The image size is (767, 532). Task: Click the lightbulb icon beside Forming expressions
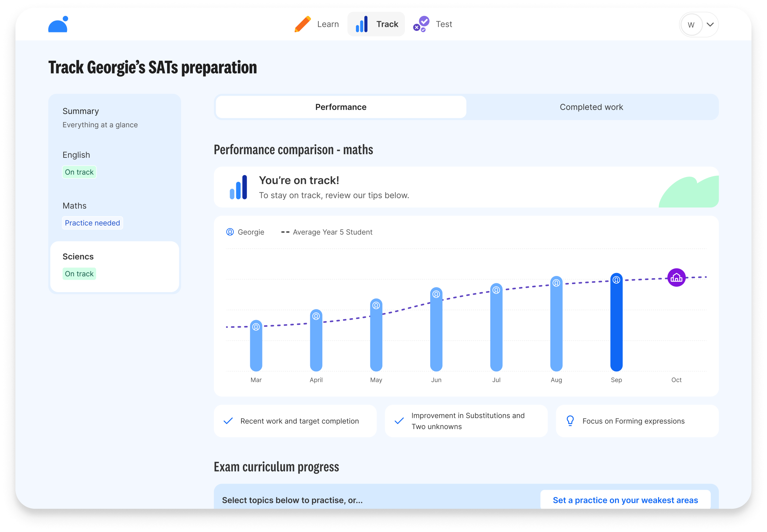point(570,421)
